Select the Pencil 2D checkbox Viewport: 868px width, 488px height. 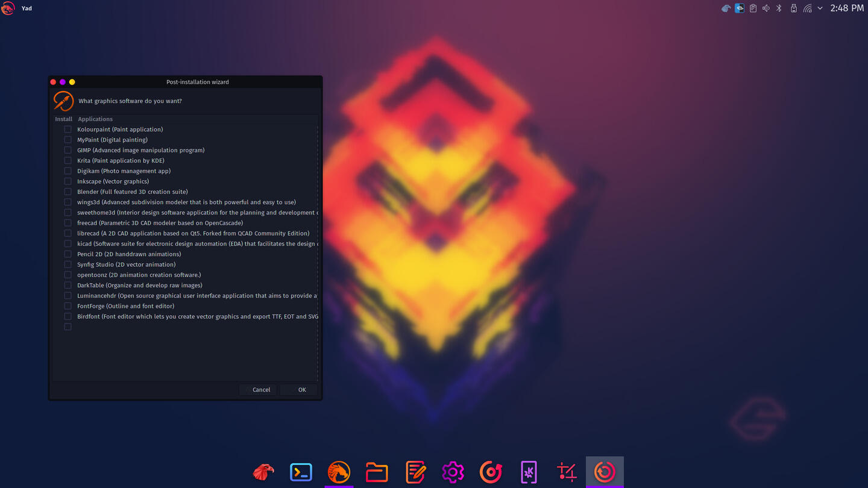click(68, 254)
